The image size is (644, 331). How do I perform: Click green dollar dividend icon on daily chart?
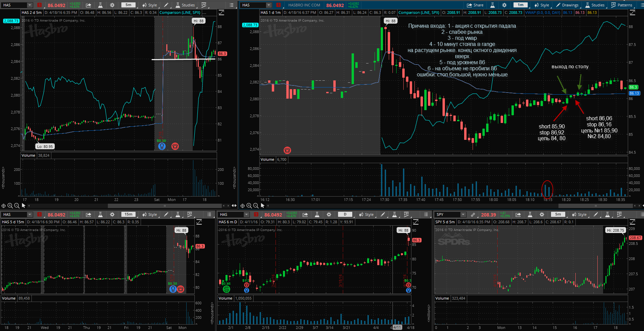coord(226,289)
